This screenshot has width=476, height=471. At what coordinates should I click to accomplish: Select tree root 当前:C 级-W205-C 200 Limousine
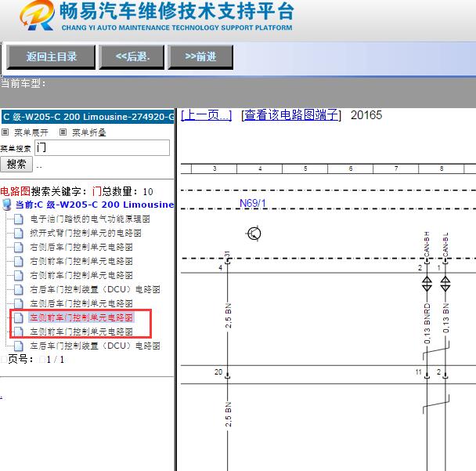95,205
